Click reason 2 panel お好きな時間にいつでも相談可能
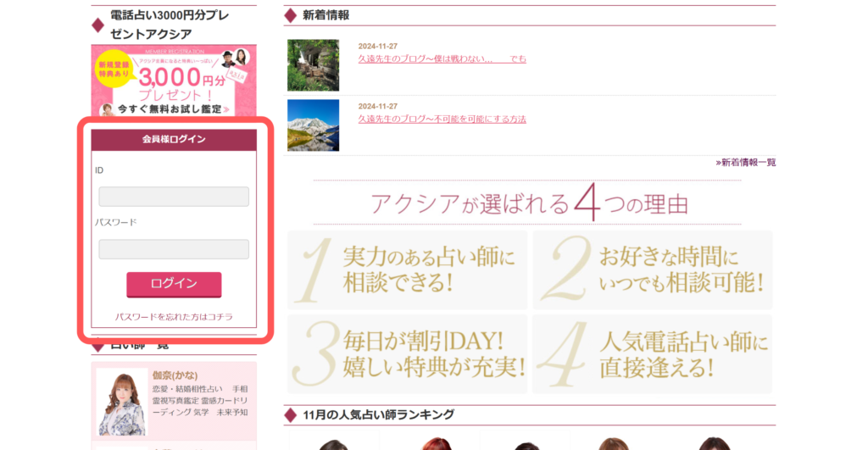This screenshot has width=868, height=450. [653, 269]
